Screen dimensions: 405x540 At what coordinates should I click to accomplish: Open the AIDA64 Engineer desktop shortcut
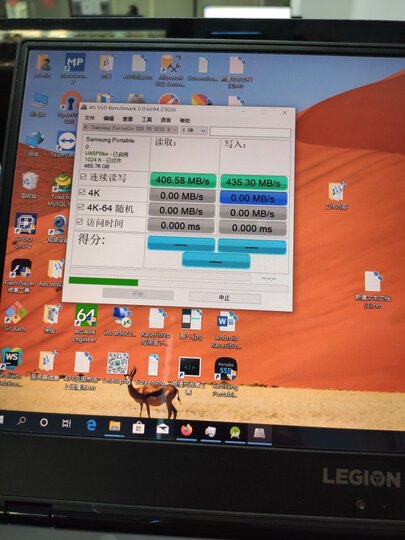click(x=86, y=323)
